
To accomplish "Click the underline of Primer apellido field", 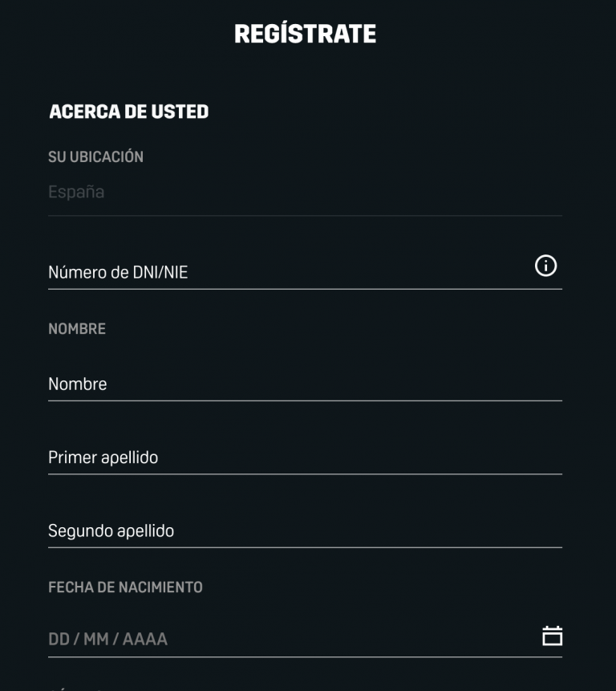I will pos(305,474).
